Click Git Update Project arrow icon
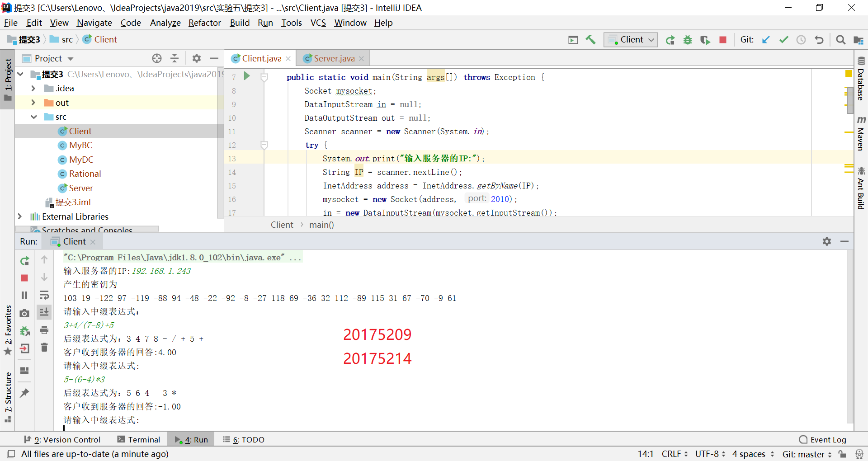868x461 pixels. [766, 40]
